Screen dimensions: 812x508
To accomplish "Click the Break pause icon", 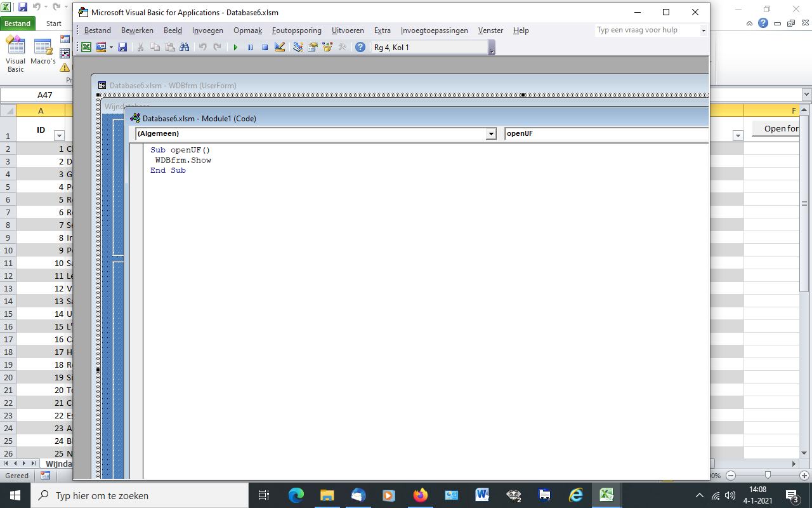I will [x=250, y=47].
